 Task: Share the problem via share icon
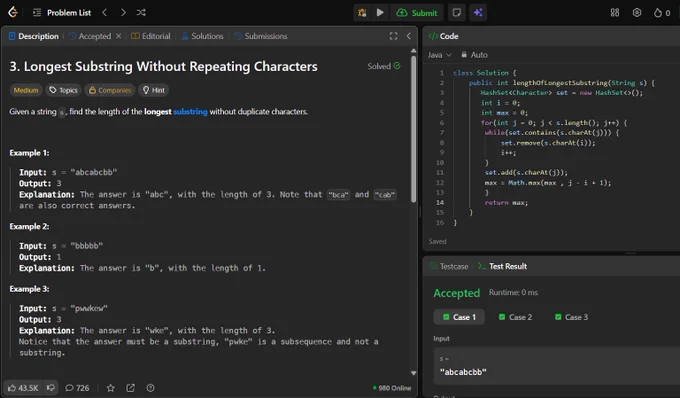[x=130, y=388]
